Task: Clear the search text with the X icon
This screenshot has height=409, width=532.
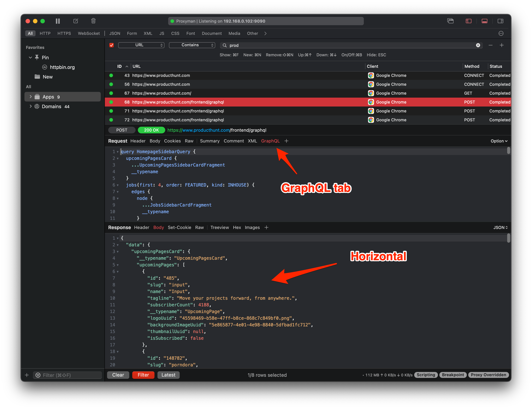Action: [478, 45]
